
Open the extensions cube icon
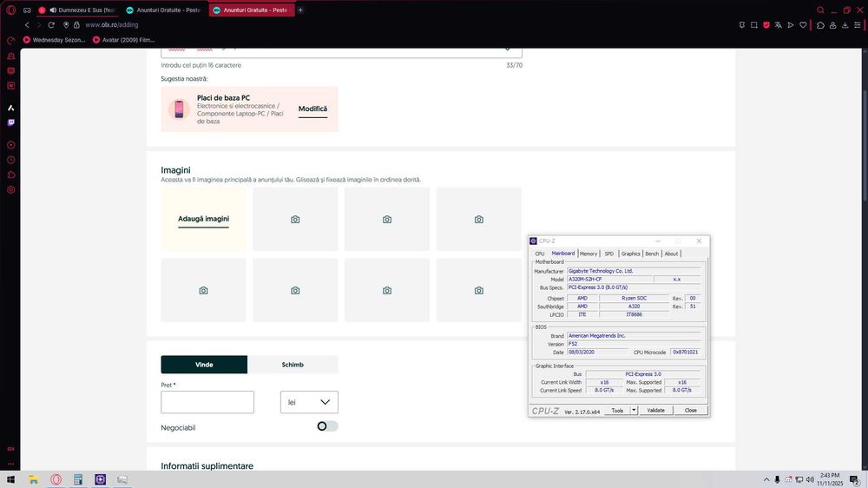click(820, 25)
